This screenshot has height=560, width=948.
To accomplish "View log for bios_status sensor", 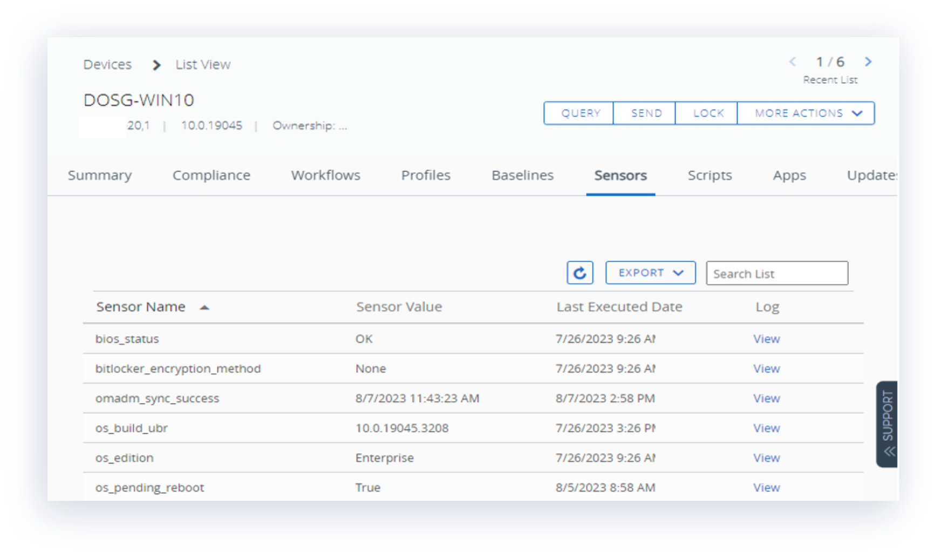I will (x=766, y=339).
